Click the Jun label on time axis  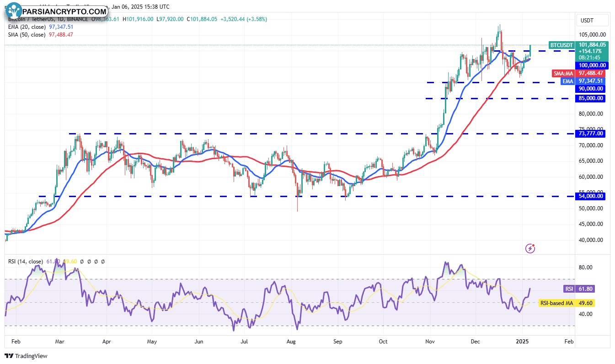pos(199,342)
